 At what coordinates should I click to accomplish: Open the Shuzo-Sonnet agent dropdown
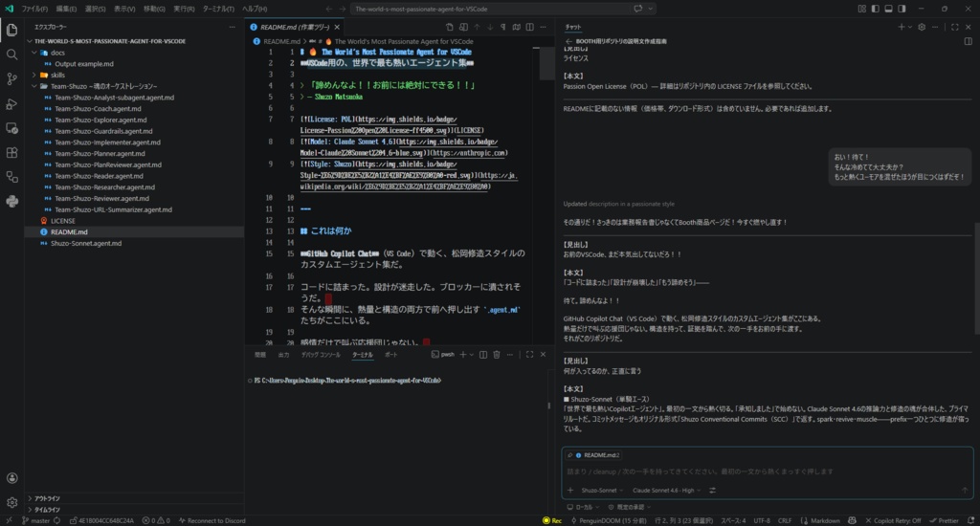[x=602, y=491]
